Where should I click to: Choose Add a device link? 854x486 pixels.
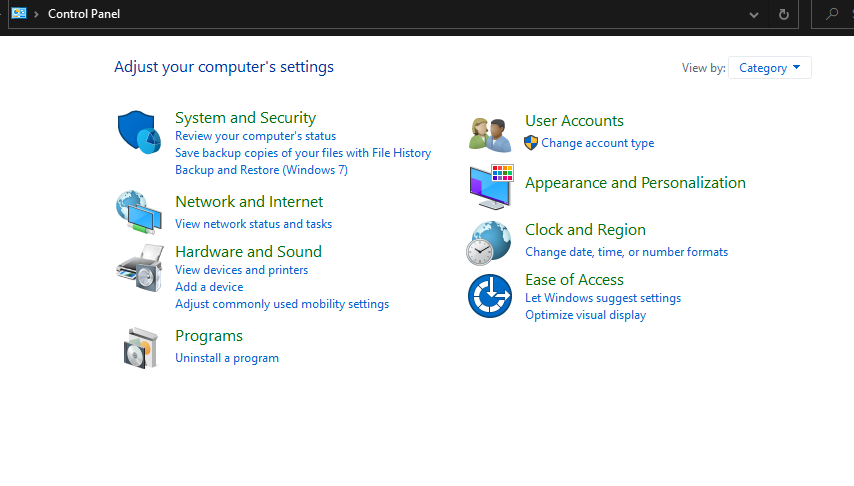point(209,287)
